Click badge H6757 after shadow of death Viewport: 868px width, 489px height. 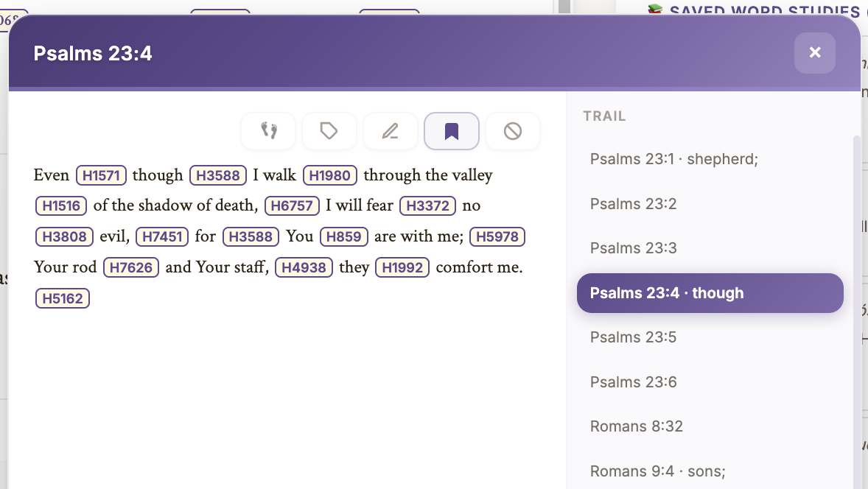coord(291,206)
